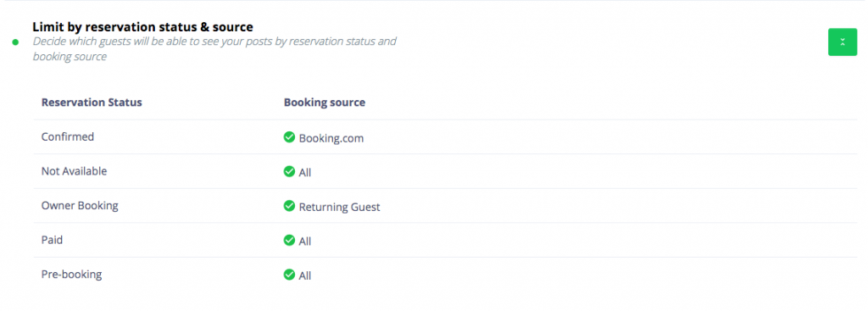Click the Reservation Status column header

[92, 103]
